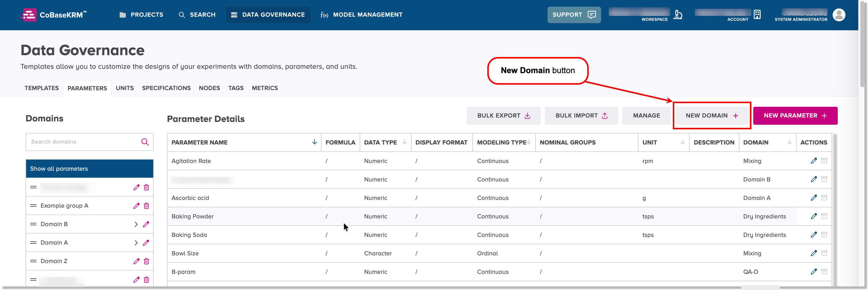Screen dimensions: 868x290
Task: Grab the Domain A reorder handle
Action: click(x=33, y=243)
